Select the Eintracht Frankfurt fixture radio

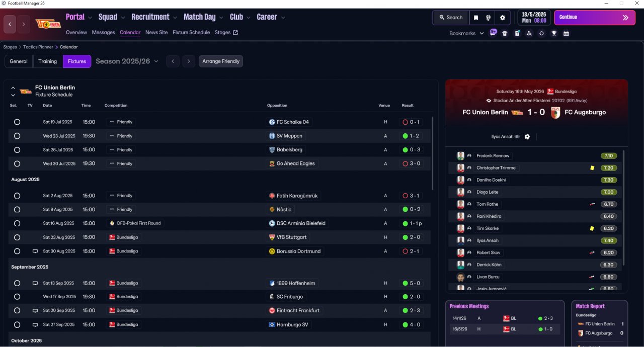pos(17,311)
